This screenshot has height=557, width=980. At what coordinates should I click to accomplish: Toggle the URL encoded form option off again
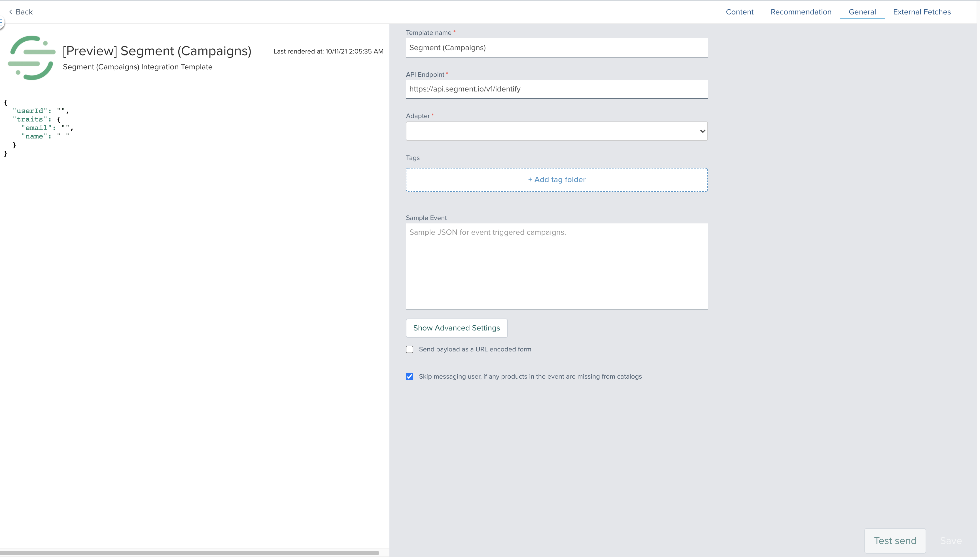pyautogui.click(x=409, y=349)
